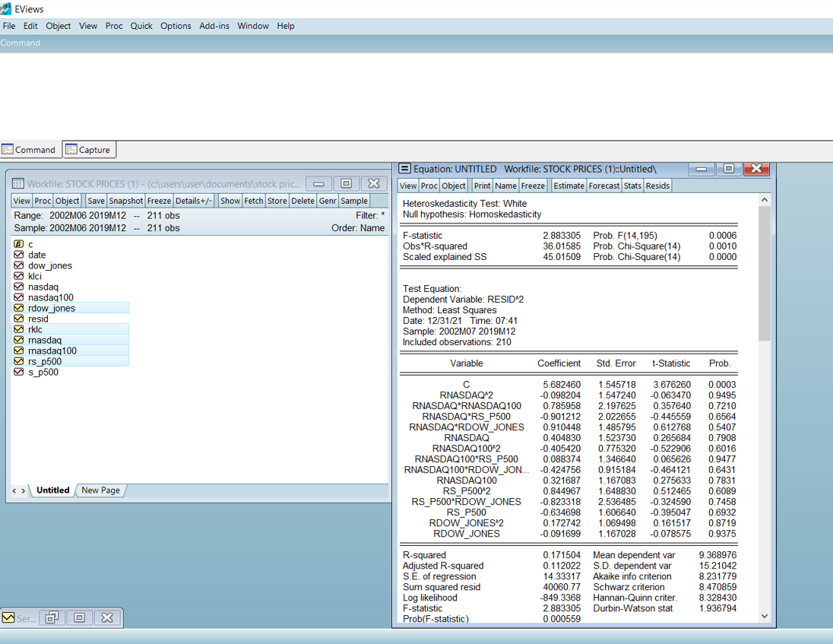Open the Quick menu
833x644 pixels.
141,25
